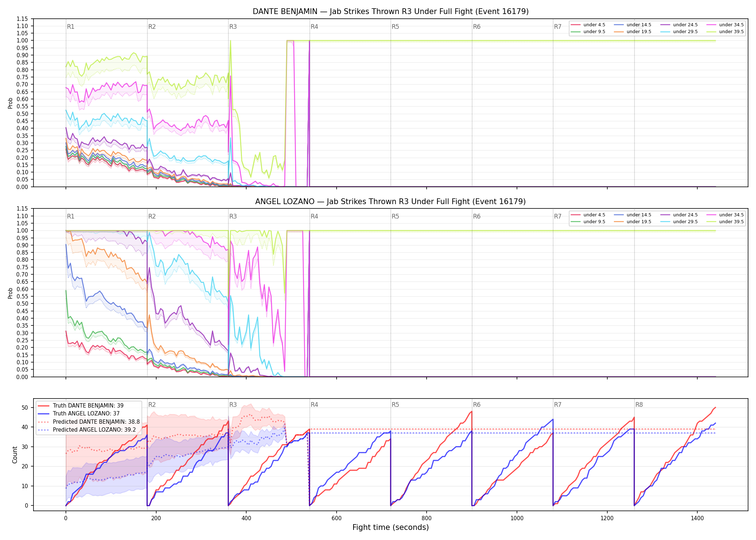Select 'under 4.5' in the DANTE BENJAMIN chart legend
756x540 pixels.
588,25
